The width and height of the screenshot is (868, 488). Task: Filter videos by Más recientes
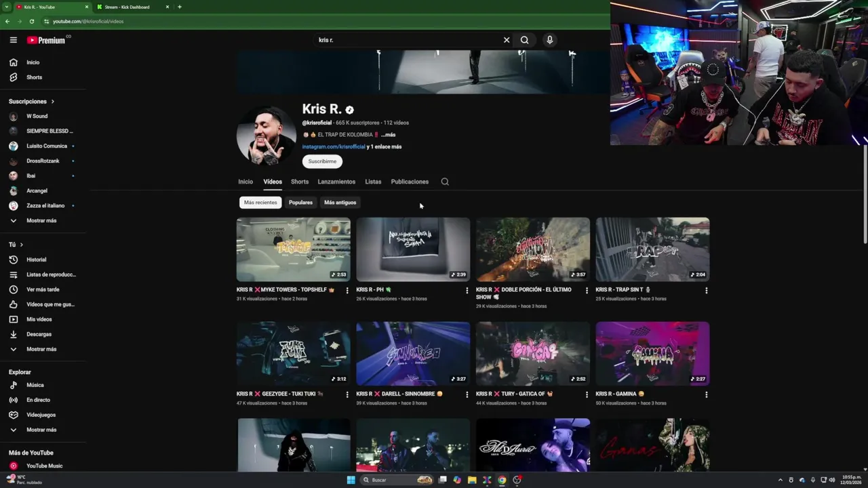point(260,203)
